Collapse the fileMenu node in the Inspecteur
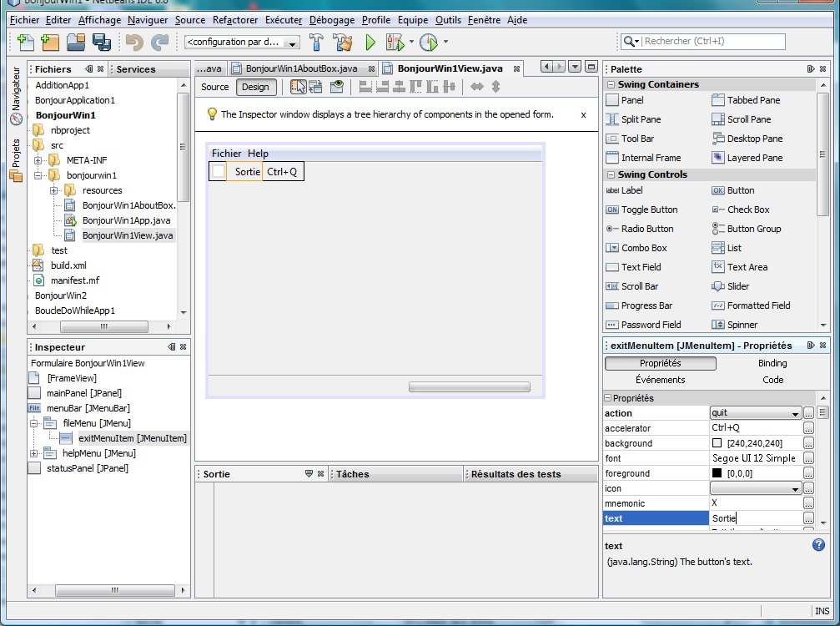 (x=33, y=423)
